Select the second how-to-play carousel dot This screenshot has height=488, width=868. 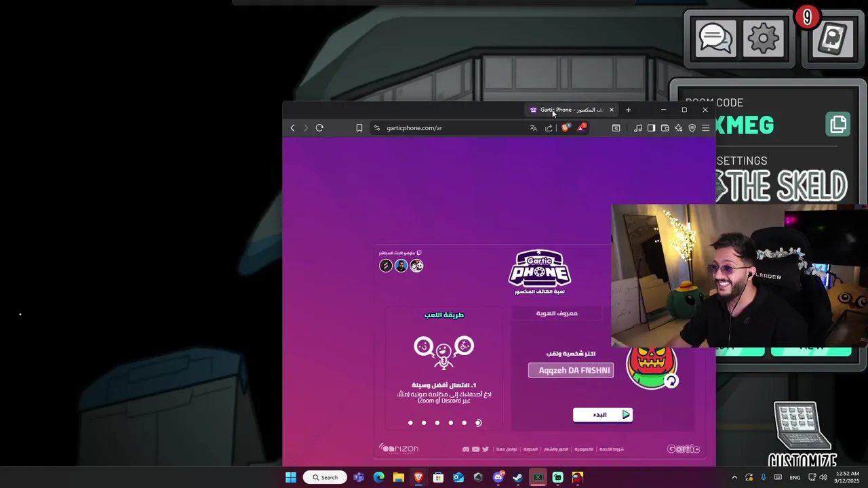pyautogui.click(x=424, y=423)
